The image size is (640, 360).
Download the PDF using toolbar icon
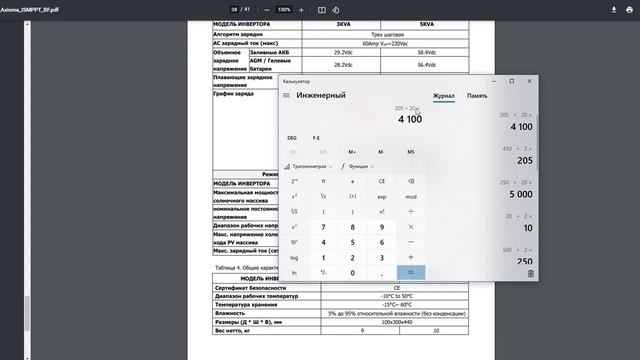[x=614, y=10]
